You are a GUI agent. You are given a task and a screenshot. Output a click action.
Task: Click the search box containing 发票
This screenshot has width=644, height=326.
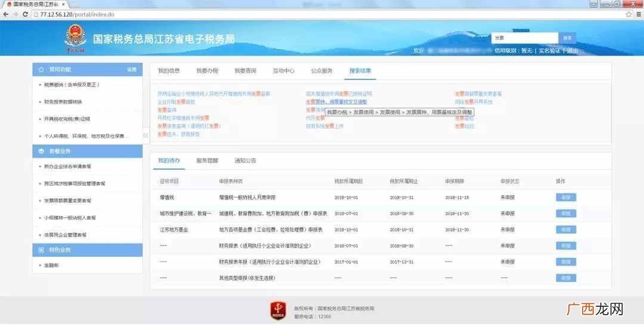pyautogui.click(x=525, y=38)
